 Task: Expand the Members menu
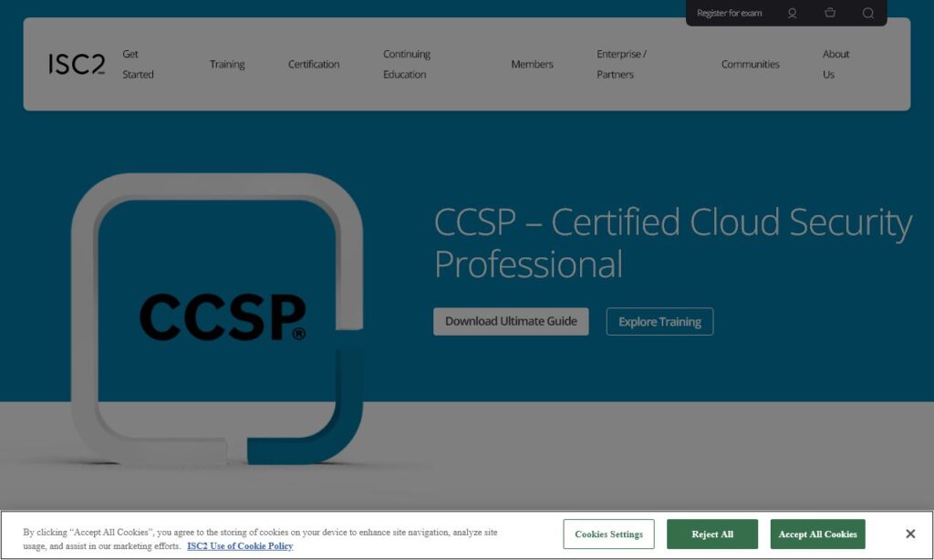point(532,64)
